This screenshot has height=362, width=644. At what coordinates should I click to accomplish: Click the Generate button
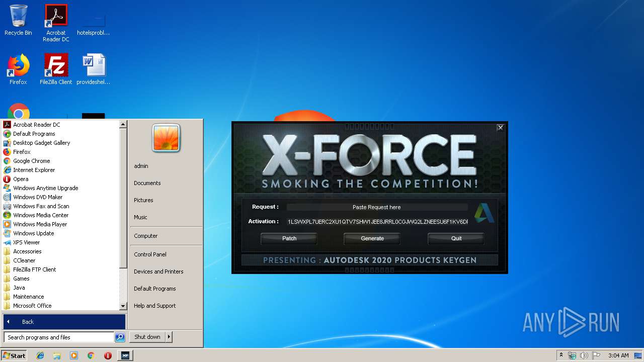[372, 238]
